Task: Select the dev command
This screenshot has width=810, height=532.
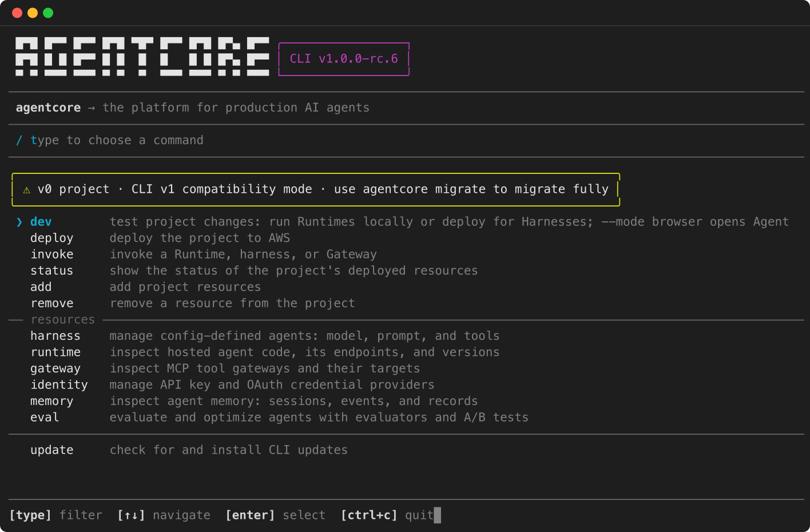Action: point(41,222)
